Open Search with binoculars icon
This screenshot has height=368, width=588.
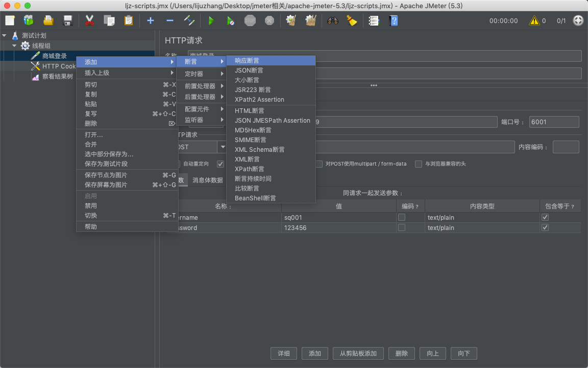coord(333,20)
